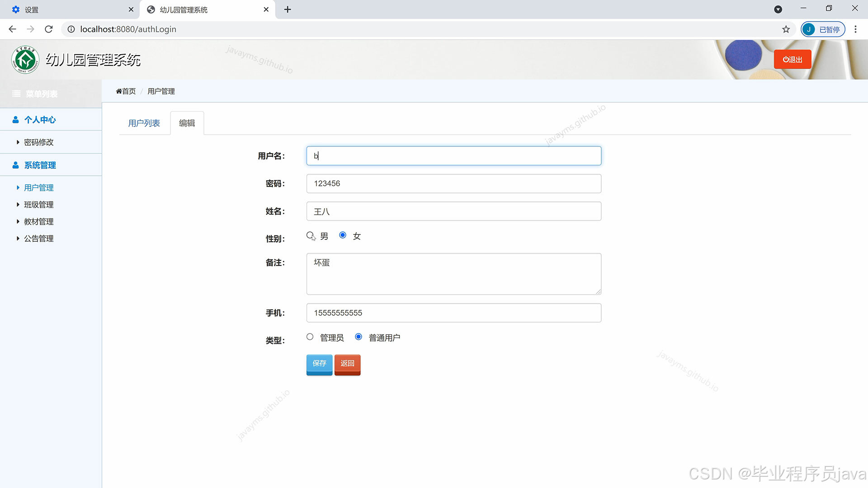
Task: Reload the page with refresh icon
Action: [x=49, y=29]
